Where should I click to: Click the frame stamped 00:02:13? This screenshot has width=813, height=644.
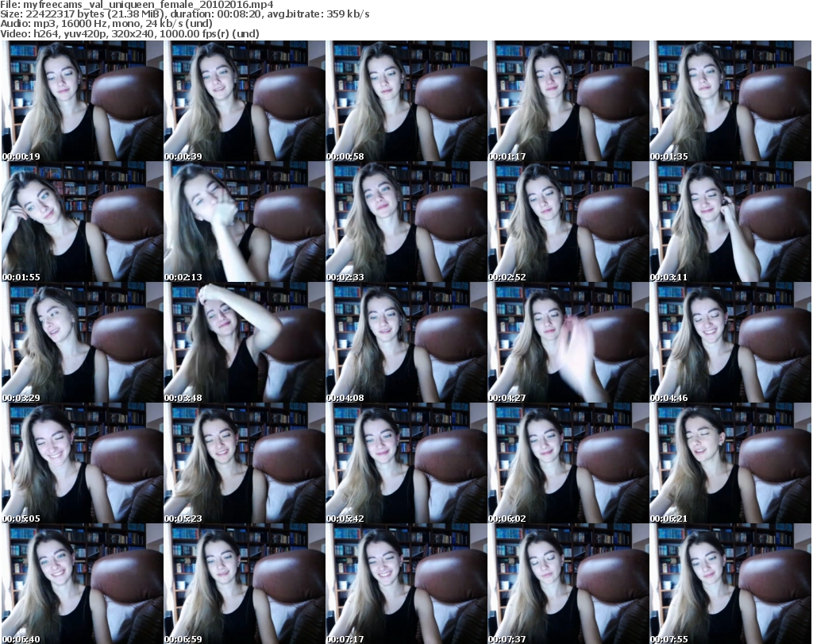(x=245, y=222)
